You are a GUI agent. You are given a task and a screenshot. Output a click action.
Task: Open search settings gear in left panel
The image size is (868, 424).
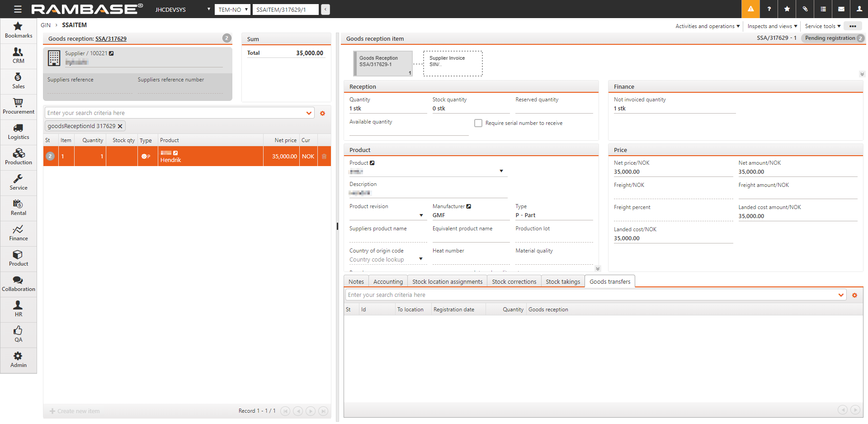tap(322, 114)
